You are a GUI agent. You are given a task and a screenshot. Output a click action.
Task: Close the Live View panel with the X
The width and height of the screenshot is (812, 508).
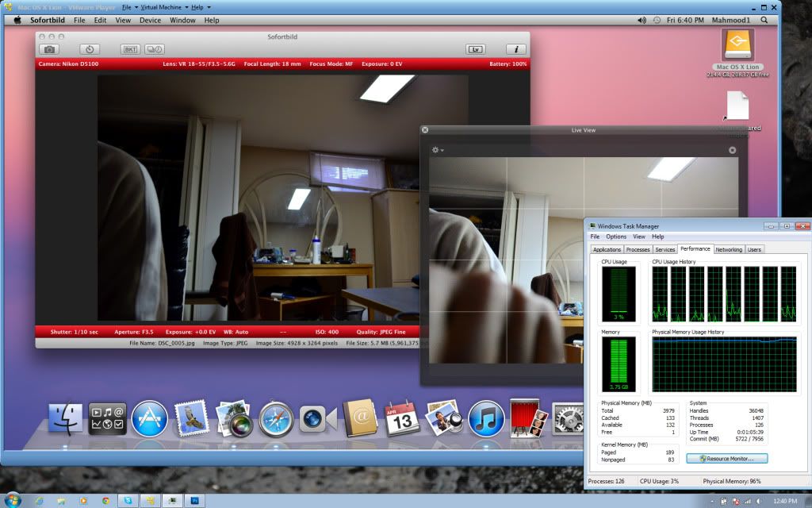point(425,129)
